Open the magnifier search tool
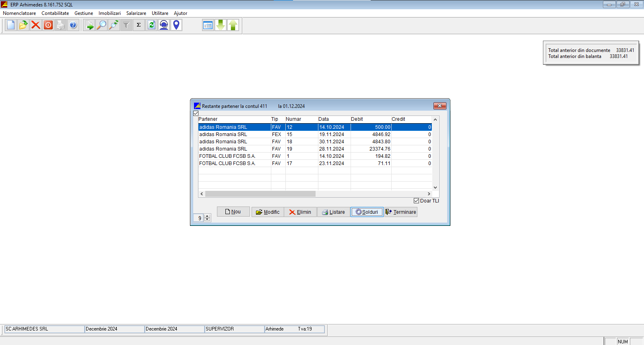This screenshot has height=345, width=644. tap(101, 25)
